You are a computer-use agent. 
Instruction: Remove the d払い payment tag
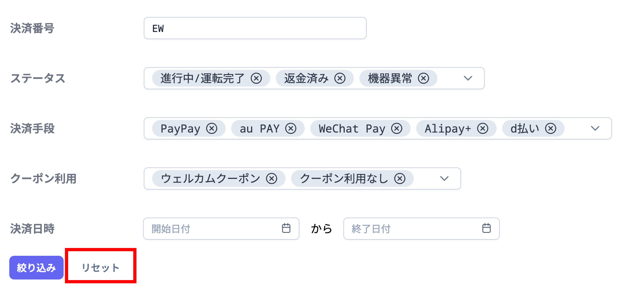pos(551,129)
